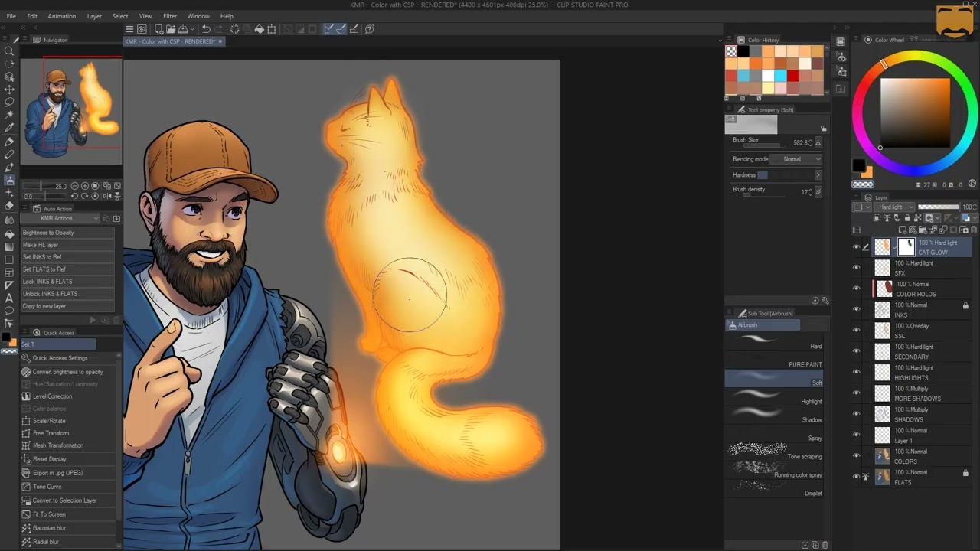Toggle visibility of the MORE SHADOWS layer
The image size is (980, 551).
[856, 393]
